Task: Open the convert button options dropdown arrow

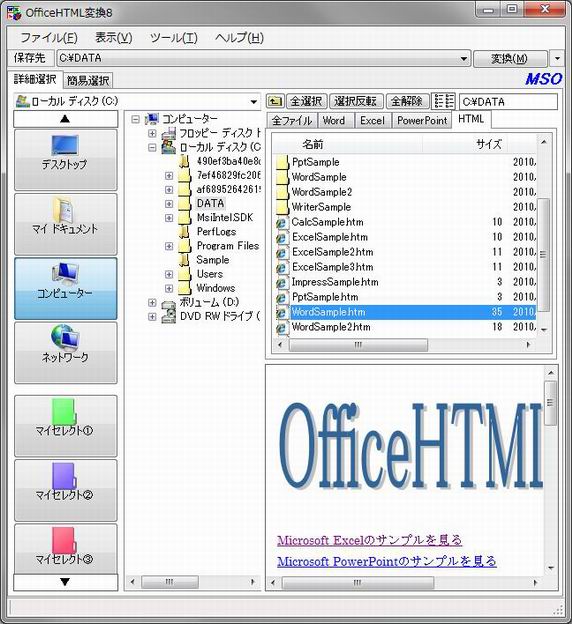Action: [558, 58]
